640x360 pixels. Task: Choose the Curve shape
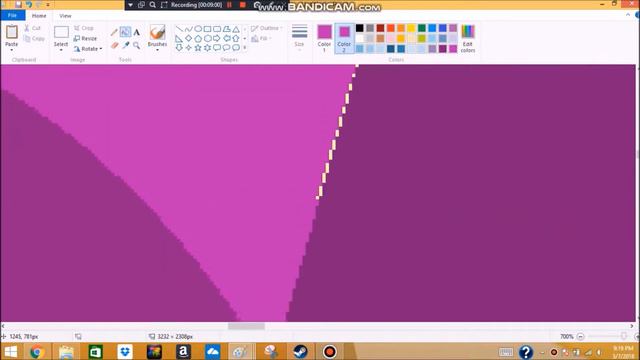pyautogui.click(x=189, y=29)
